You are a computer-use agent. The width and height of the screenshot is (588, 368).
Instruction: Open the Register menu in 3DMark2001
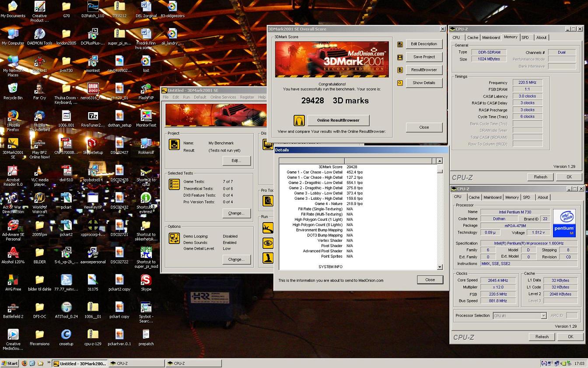point(247,97)
